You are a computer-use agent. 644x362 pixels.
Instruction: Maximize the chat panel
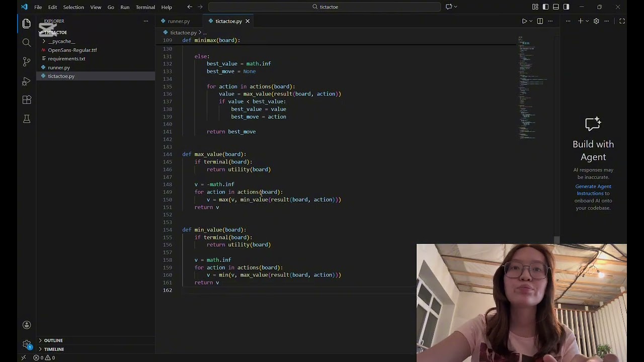tap(622, 21)
